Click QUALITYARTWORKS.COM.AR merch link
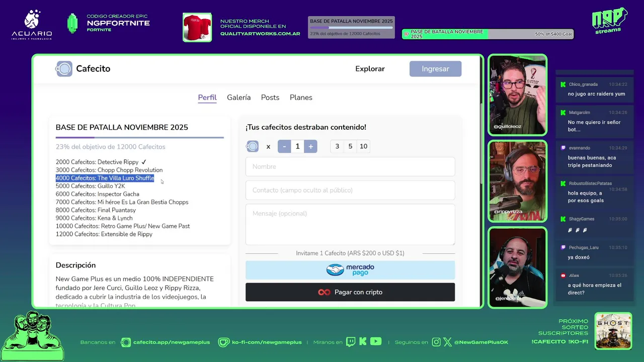Screen dimensions: 644x362 [260, 34]
